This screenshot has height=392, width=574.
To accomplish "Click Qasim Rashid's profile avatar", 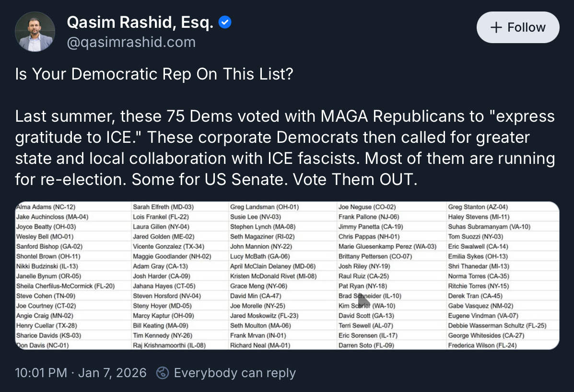I will tap(35, 32).
